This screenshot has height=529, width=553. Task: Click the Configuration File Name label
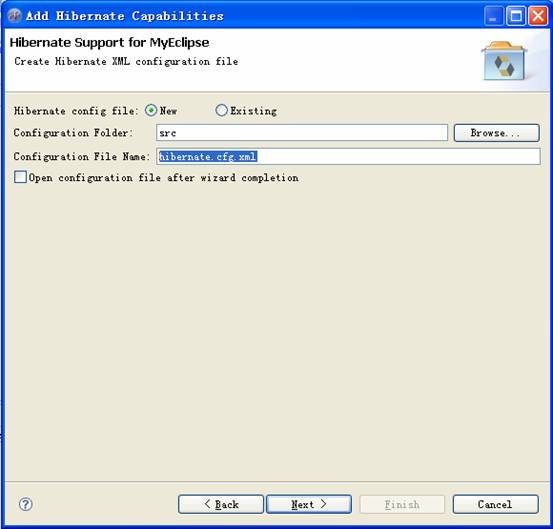pos(82,156)
